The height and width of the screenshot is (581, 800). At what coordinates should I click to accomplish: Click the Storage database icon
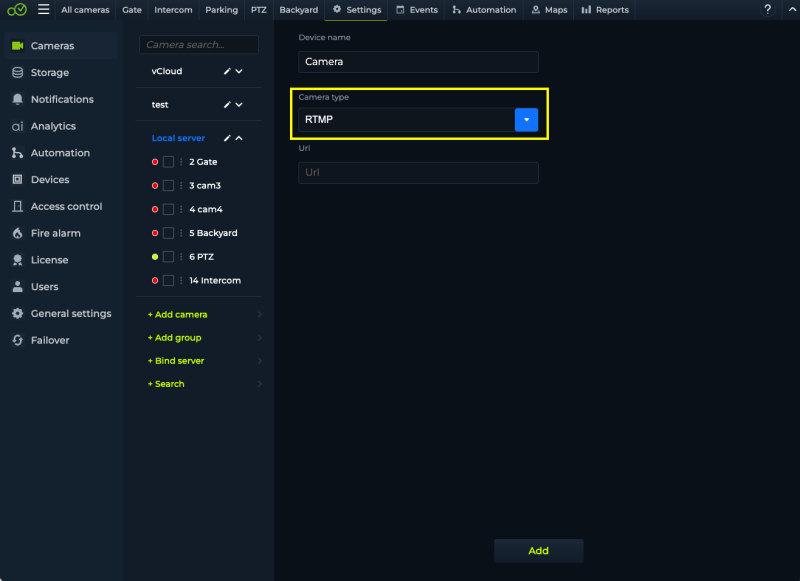(x=17, y=72)
